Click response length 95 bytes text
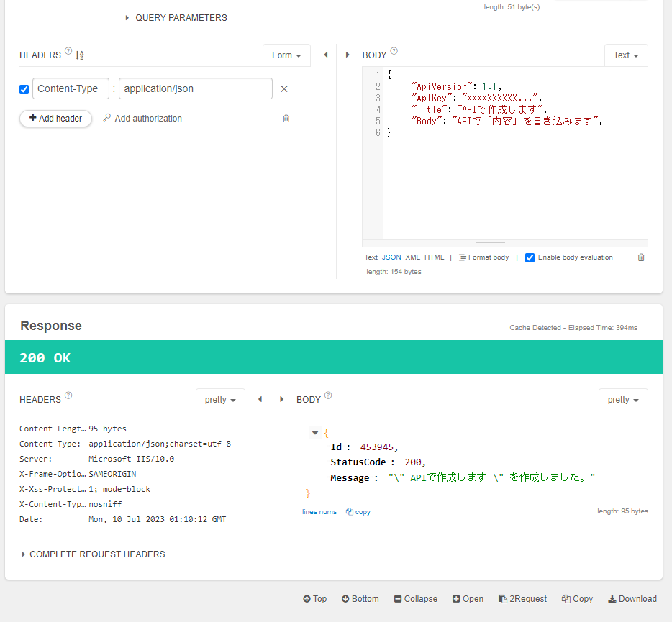This screenshot has height=622, width=672. tap(622, 511)
